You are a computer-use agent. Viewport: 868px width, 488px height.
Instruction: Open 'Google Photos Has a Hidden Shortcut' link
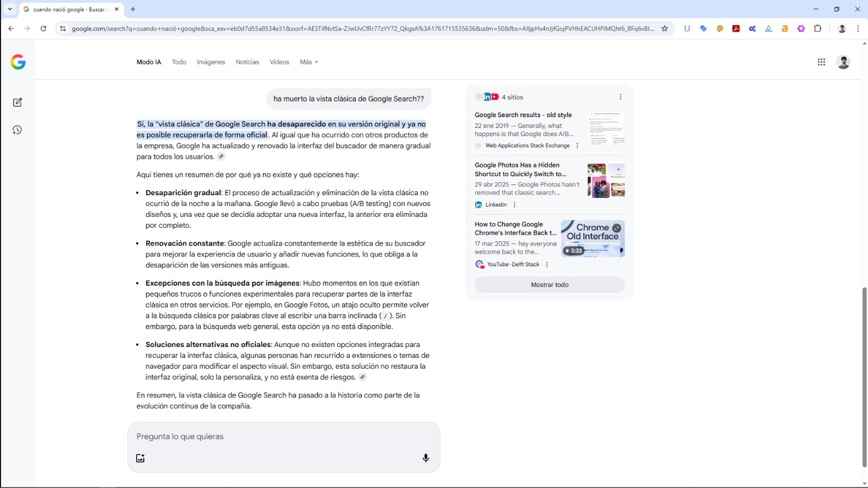(x=521, y=170)
